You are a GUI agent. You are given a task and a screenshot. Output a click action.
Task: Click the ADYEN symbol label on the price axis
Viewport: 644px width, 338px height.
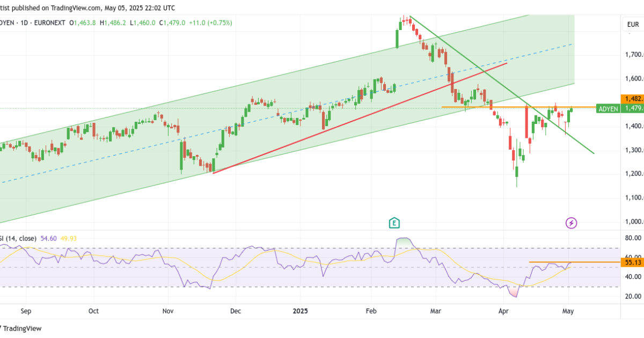point(608,108)
